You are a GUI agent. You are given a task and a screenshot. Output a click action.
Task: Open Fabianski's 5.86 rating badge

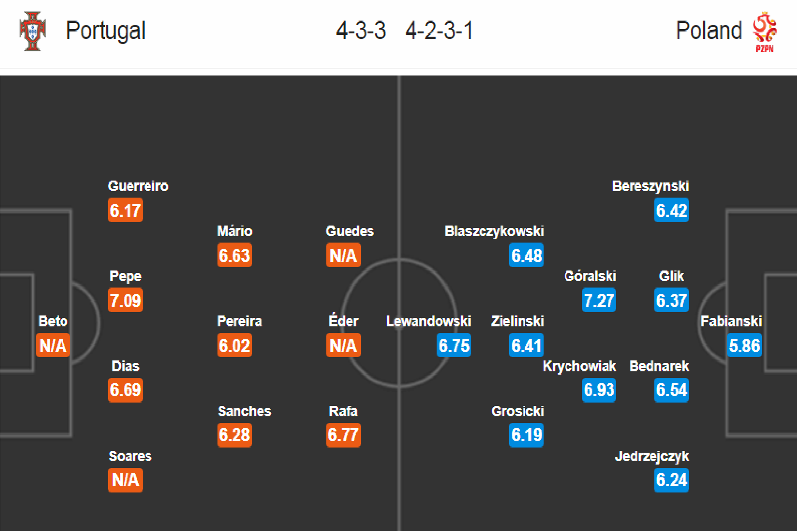744,345
